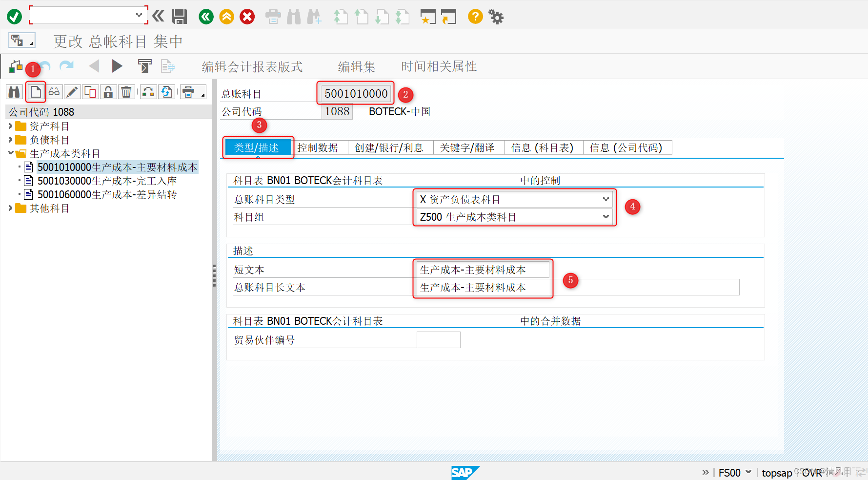This screenshot has width=868, height=480.
Task: Search accounts with the binoculars icon
Action: 14,91
